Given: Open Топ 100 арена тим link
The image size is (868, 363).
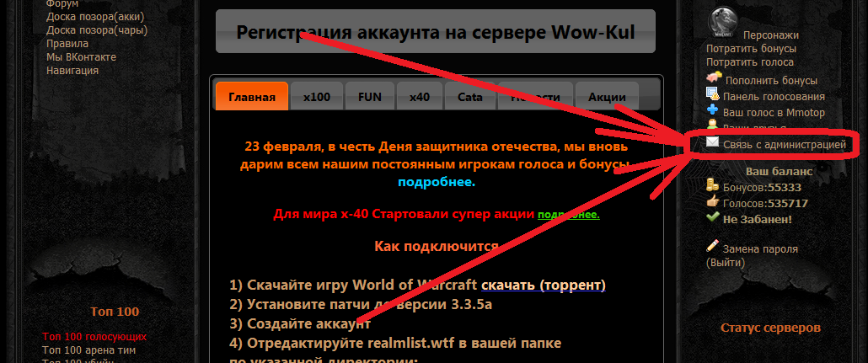Looking at the screenshot, I should tap(89, 350).
